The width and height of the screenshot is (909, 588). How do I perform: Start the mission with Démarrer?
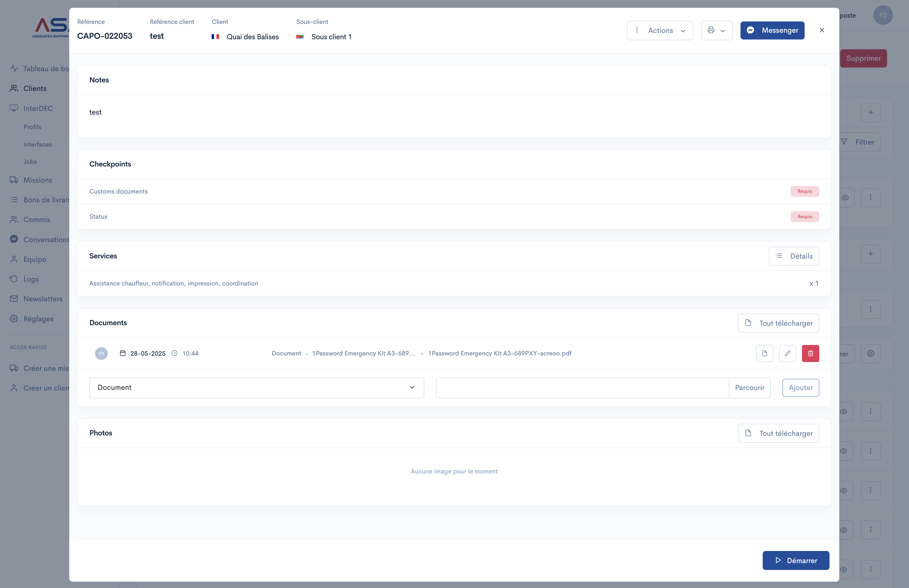tap(796, 560)
